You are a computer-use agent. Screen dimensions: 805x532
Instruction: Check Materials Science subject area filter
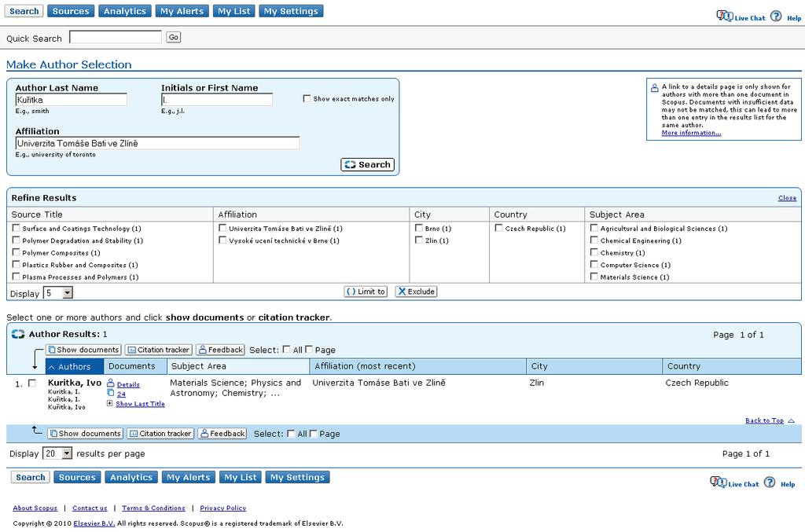pyautogui.click(x=594, y=277)
